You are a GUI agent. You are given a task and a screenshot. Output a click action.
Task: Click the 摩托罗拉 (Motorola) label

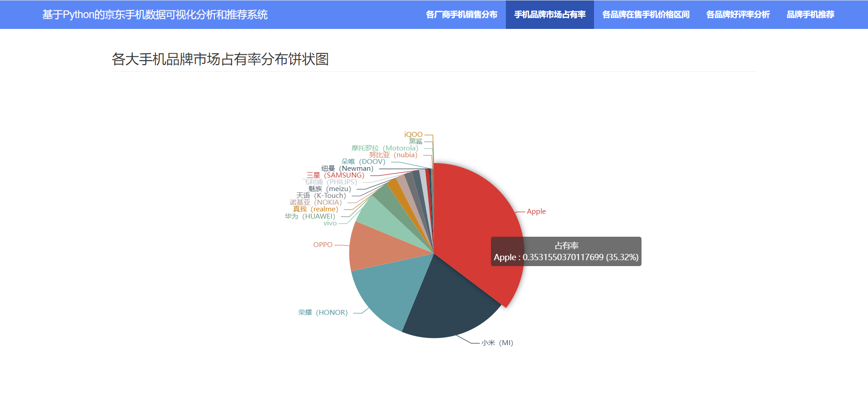[385, 148]
